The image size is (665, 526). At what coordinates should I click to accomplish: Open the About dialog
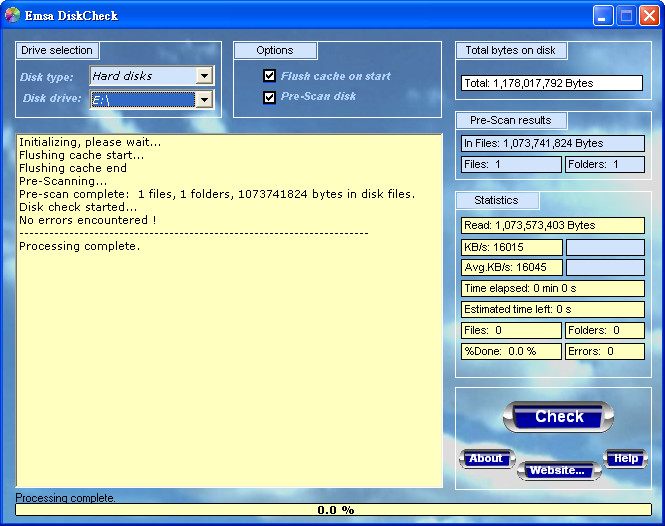487,459
